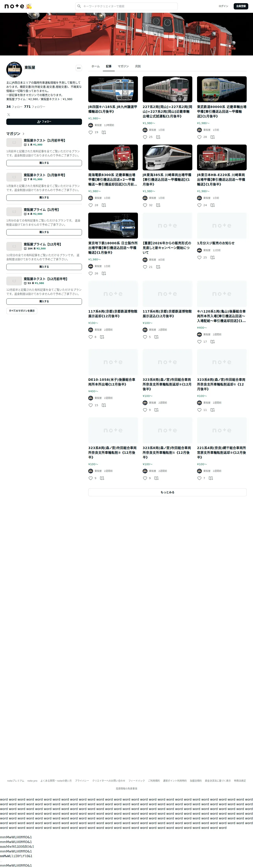The height and width of the screenshot is (868, 253).
Task: Open 323系8両 車輪転削返却② article title
Action: pyautogui.click(x=167, y=385)
